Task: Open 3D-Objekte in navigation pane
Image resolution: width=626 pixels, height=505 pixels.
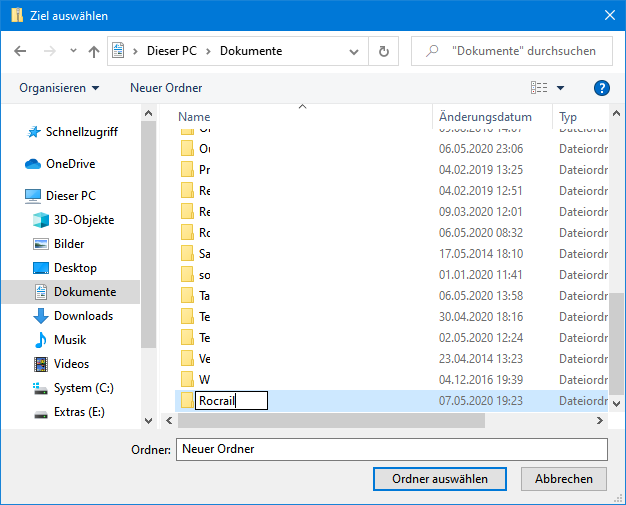Action: (x=84, y=220)
